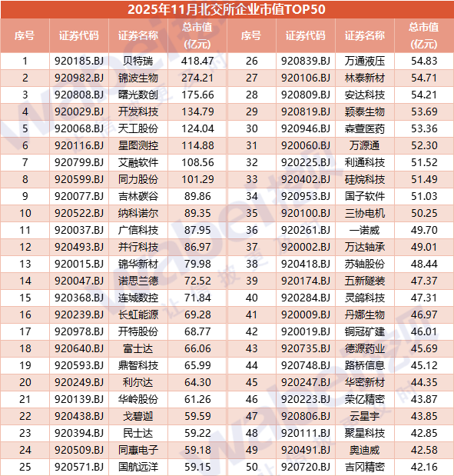
Task: Click the name 国子软件
Action: (x=365, y=196)
